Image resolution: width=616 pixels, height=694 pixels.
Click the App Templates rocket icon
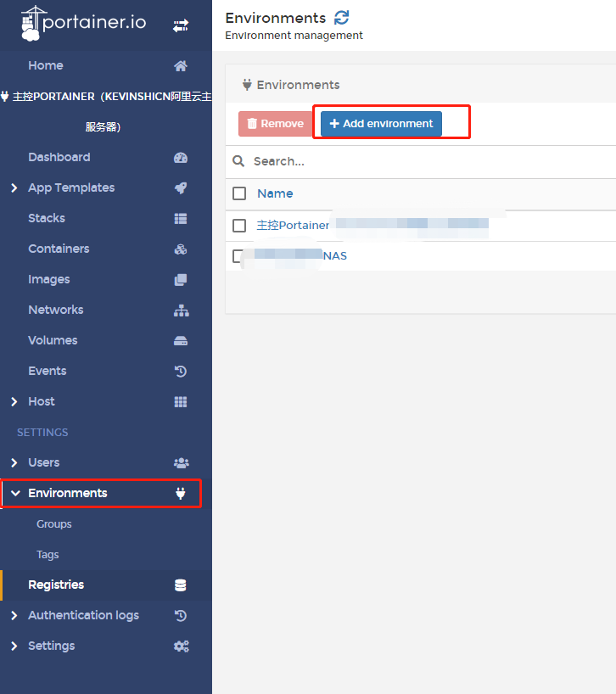[181, 188]
